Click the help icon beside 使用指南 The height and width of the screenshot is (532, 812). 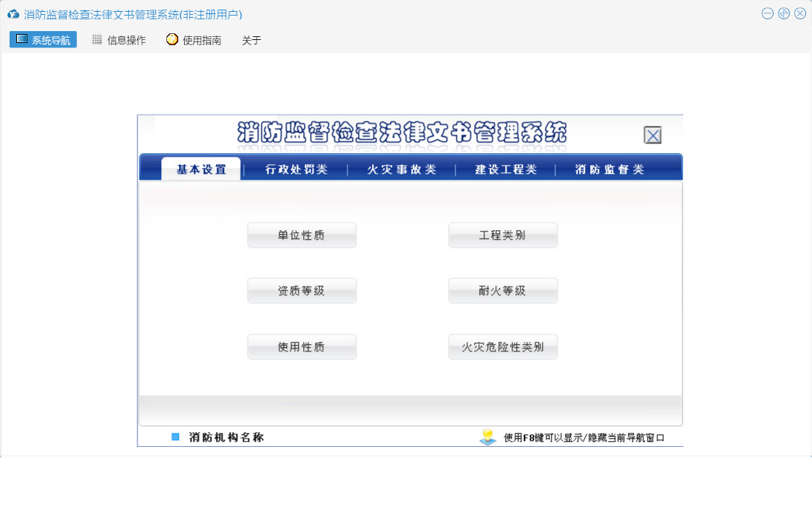(x=172, y=39)
